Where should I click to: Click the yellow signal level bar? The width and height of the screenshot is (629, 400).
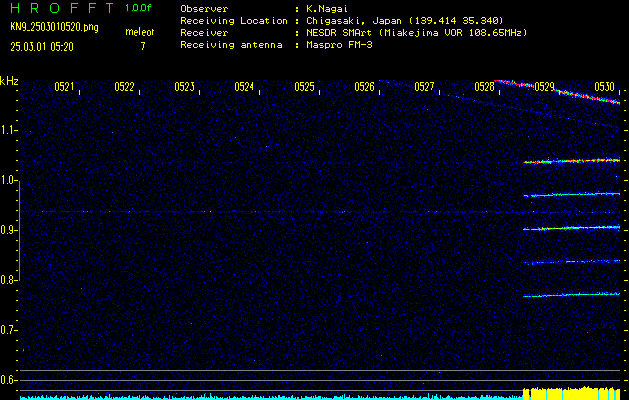click(571, 393)
